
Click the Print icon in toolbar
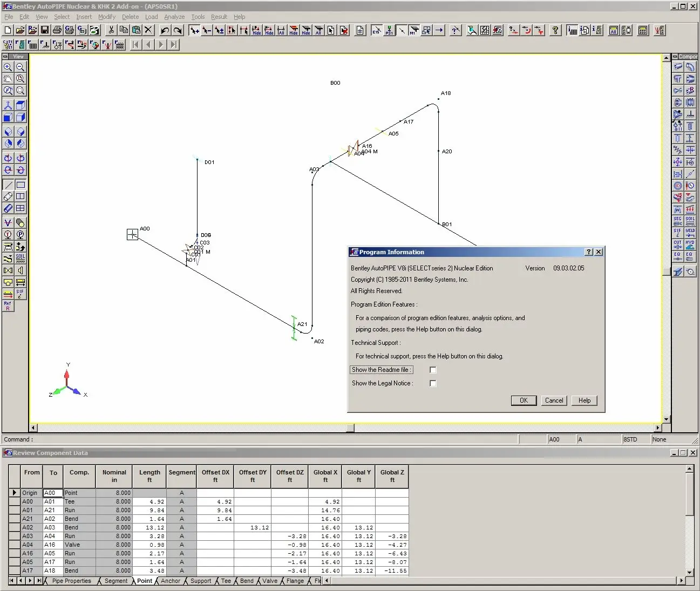click(x=57, y=30)
